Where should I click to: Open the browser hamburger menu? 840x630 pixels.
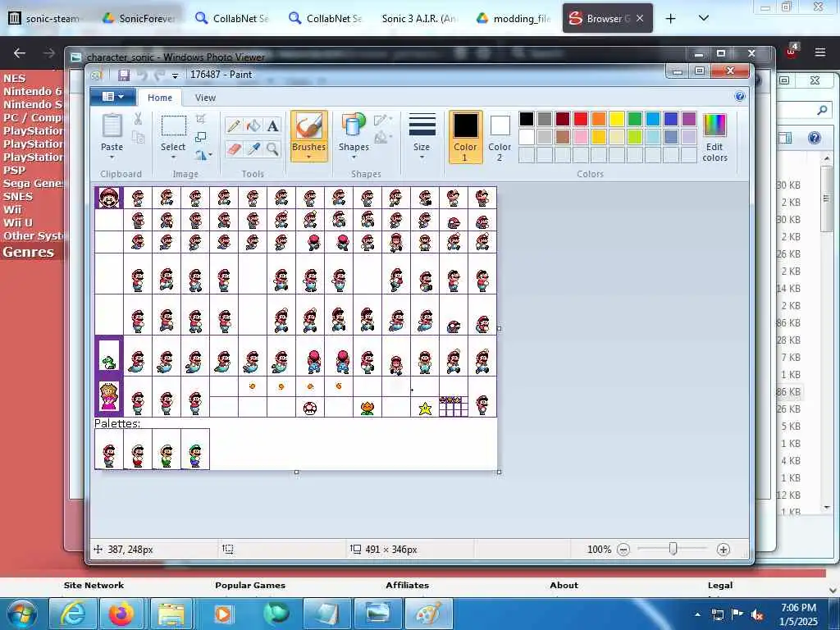click(x=820, y=52)
